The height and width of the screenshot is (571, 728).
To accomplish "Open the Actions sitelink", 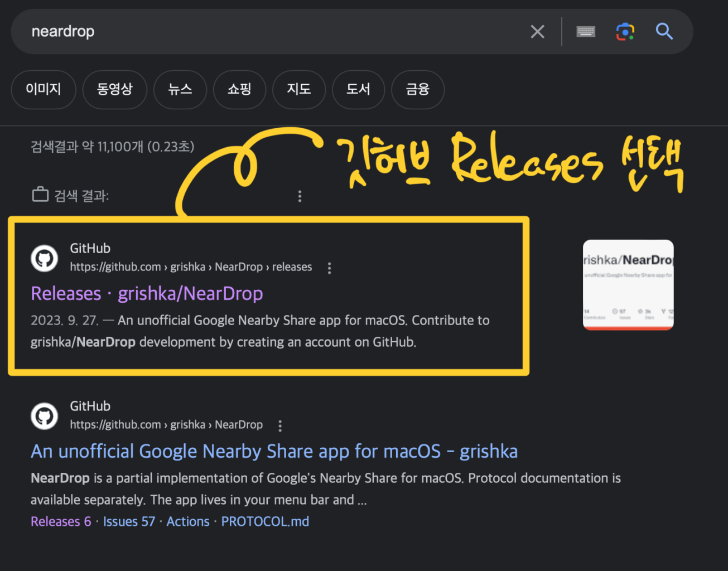I will coord(188,521).
